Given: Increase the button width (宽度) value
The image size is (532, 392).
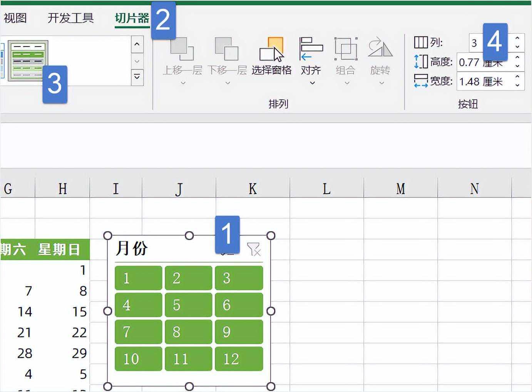Looking at the screenshot, I should tap(517, 77).
